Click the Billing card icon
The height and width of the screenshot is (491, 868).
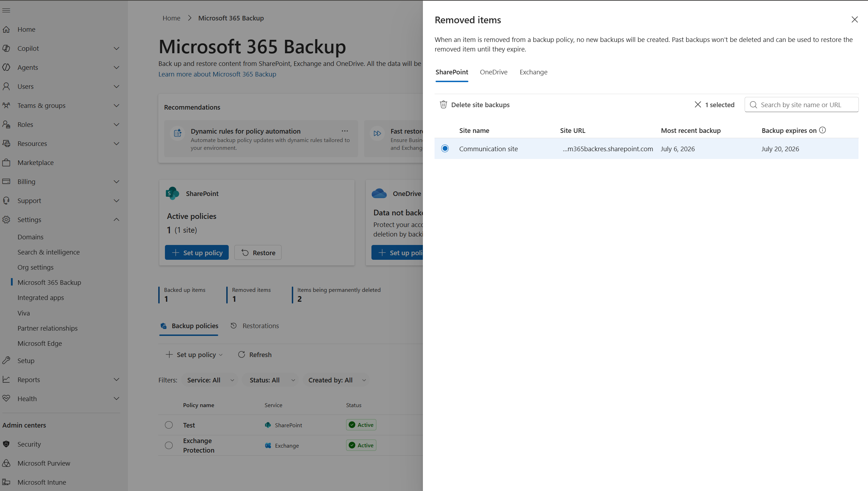point(6,182)
